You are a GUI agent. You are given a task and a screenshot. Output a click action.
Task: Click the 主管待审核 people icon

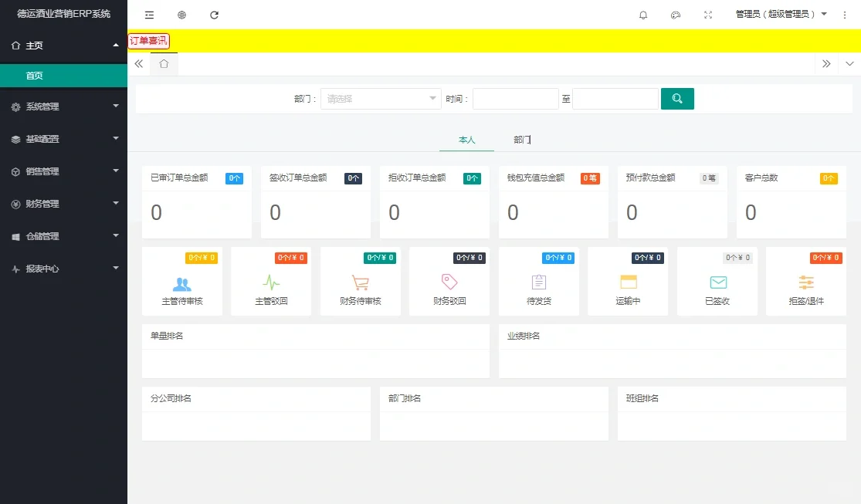(181, 283)
